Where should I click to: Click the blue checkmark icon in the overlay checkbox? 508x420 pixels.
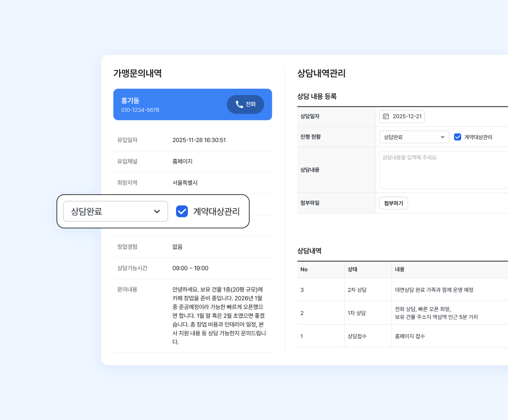tap(182, 211)
